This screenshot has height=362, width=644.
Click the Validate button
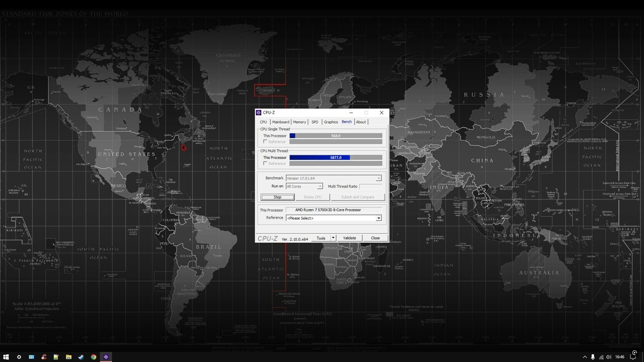350,238
